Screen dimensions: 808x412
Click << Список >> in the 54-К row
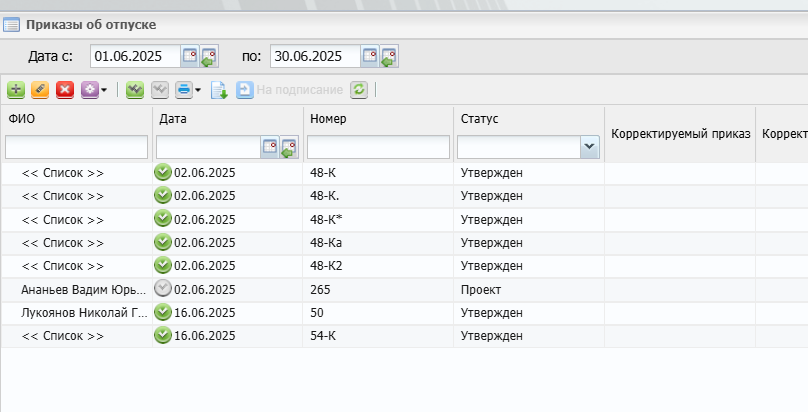pos(63,336)
